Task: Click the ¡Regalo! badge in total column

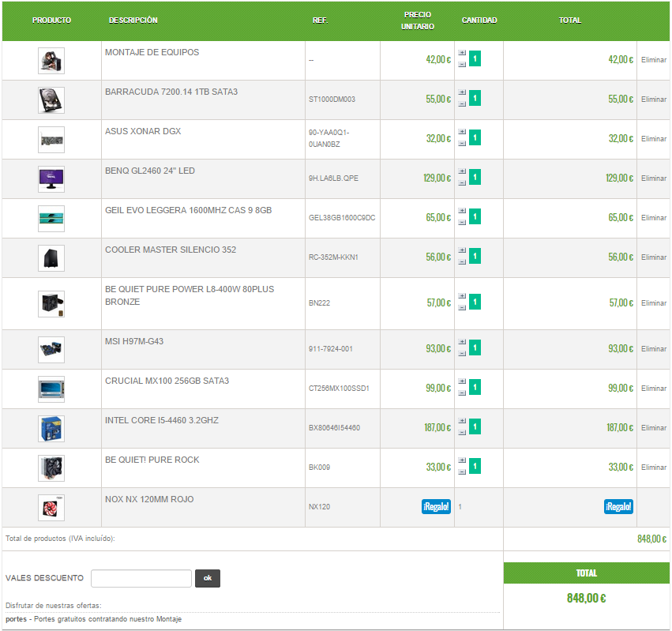Action: click(618, 507)
